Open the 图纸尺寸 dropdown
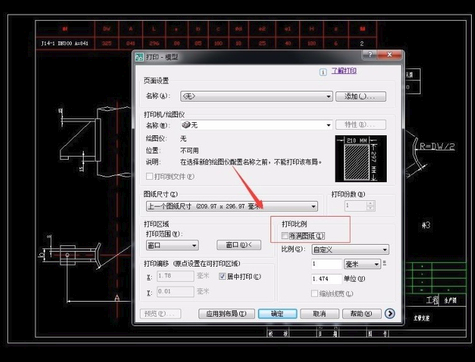475x362 pixels. (232, 206)
